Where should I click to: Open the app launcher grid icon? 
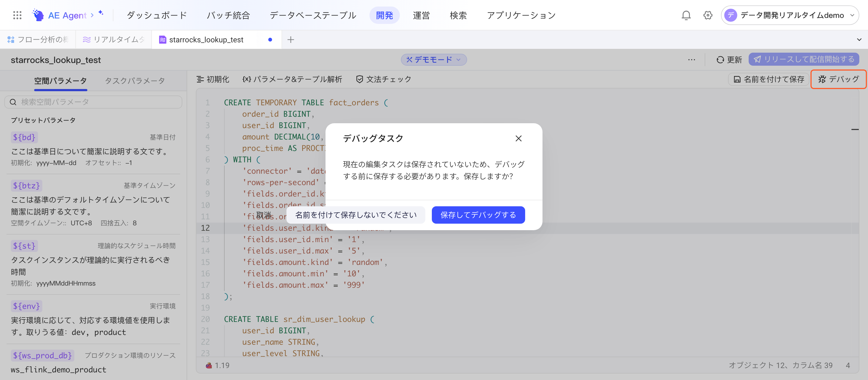17,15
